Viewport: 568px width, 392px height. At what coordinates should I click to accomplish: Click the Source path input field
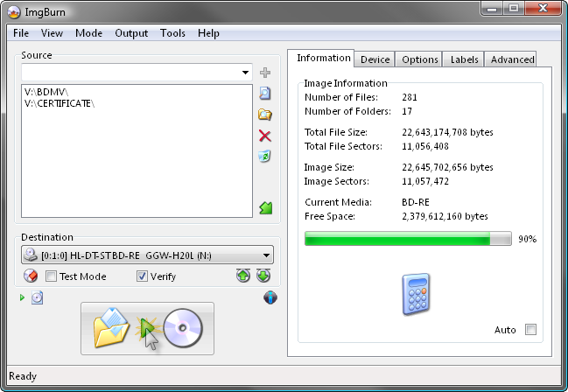[x=137, y=73]
